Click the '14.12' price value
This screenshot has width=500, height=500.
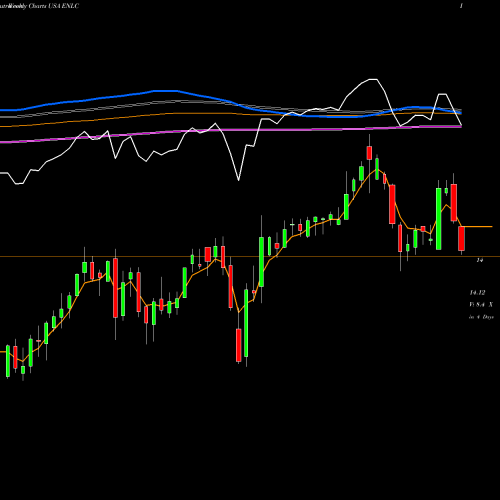(477, 293)
